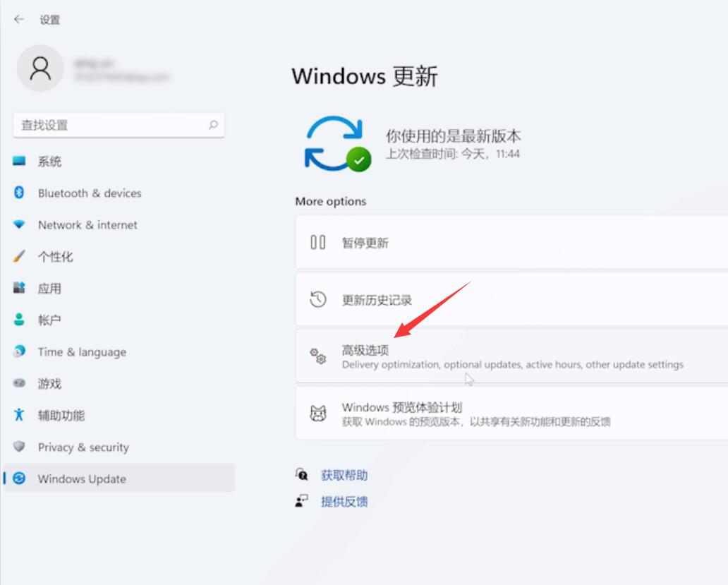728x585 pixels.
Task: Open the user account avatar
Action: [40, 68]
